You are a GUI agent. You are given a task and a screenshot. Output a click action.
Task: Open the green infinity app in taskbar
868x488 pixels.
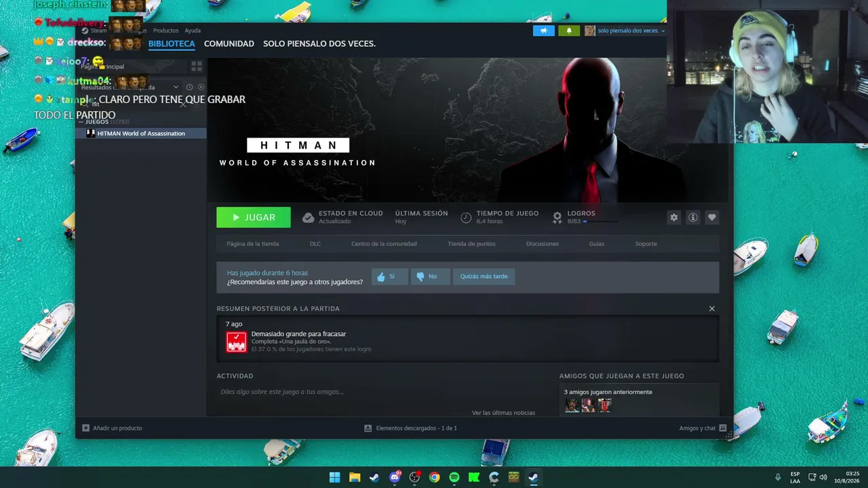click(514, 477)
